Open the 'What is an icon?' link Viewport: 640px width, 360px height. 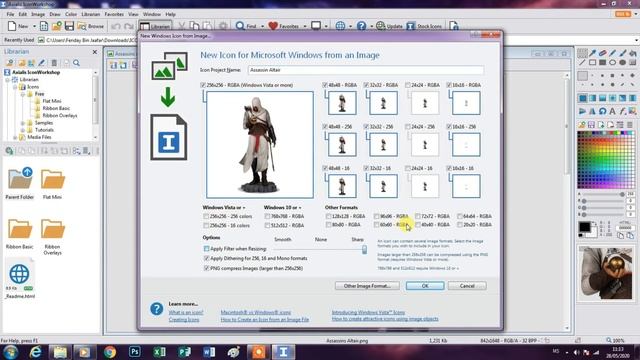[186, 313]
